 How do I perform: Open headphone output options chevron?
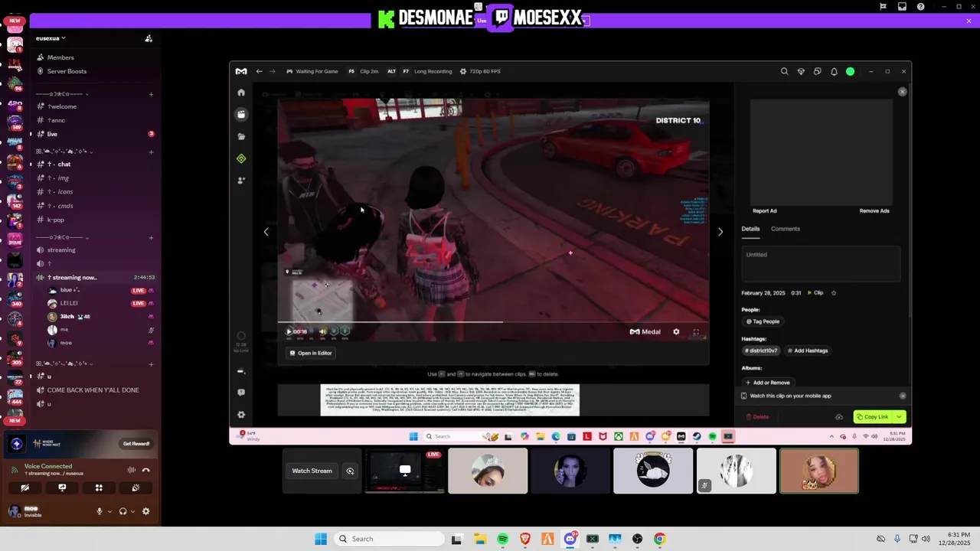(x=132, y=511)
